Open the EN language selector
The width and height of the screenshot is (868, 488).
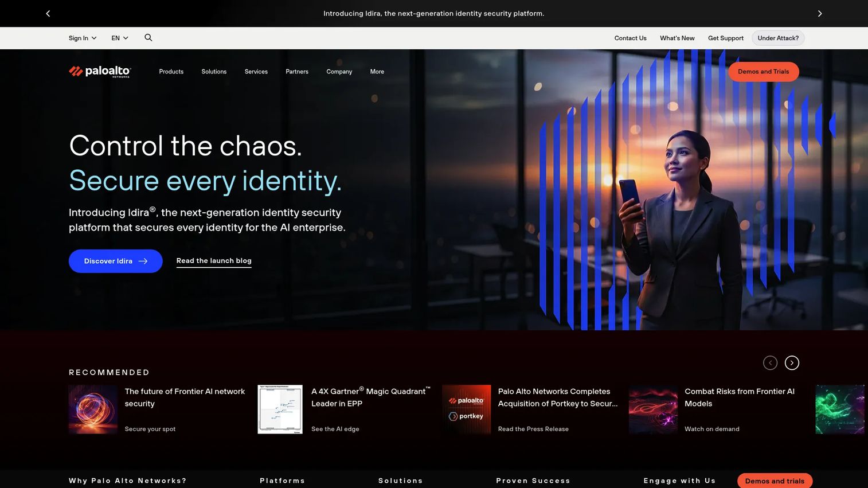click(x=120, y=38)
